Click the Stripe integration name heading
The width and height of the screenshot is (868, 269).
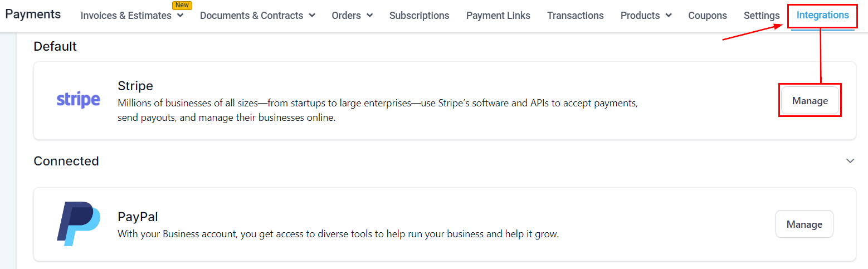point(135,86)
